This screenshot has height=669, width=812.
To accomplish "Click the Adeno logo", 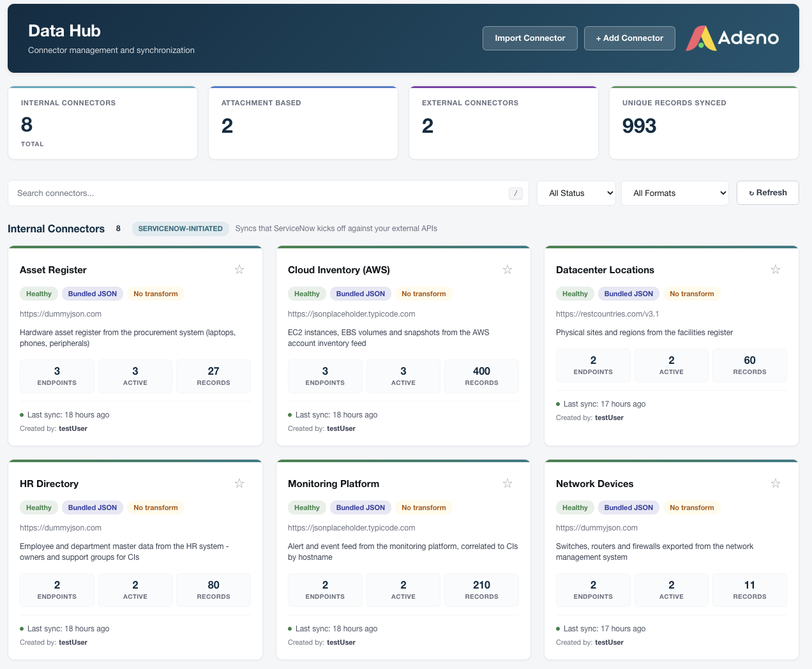I will (x=732, y=38).
